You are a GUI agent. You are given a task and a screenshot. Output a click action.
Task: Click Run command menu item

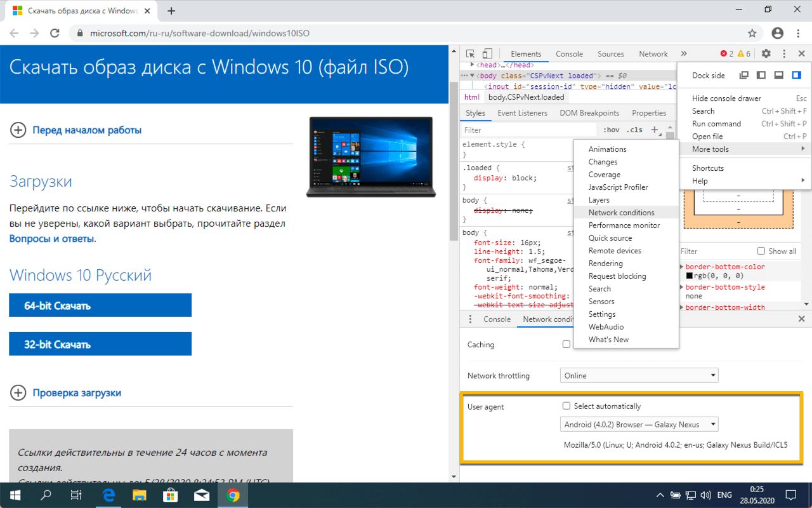[745, 124]
